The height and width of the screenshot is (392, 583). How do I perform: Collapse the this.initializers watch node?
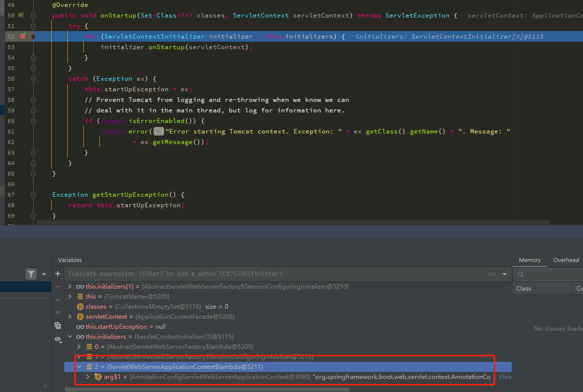pyautogui.click(x=70, y=337)
